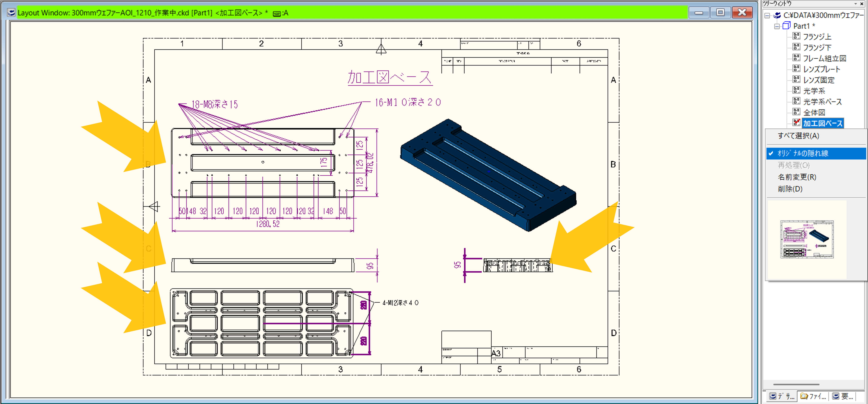
Task: Collapse the Part1 tree node
Action: 777,26
